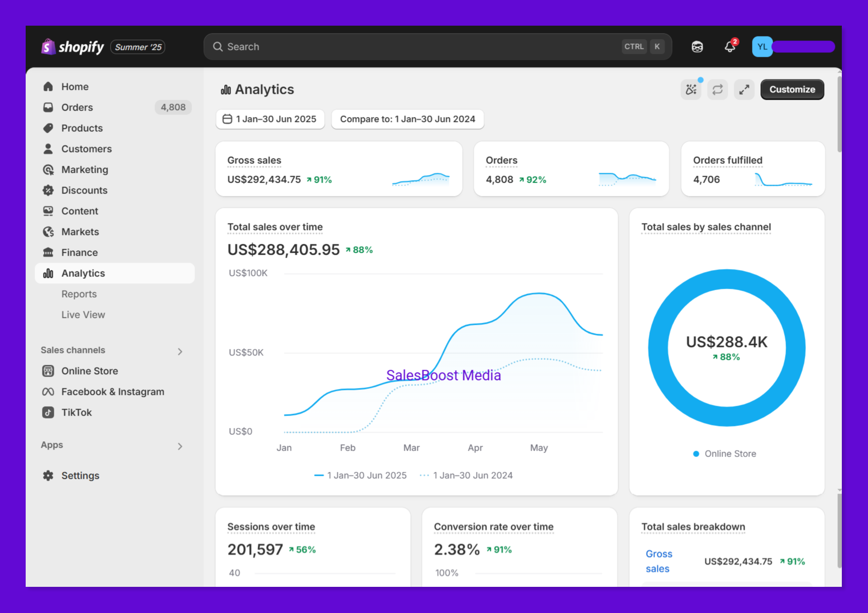Open TikTok sales channel
This screenshot has height=613, width=868.
(x=77, y=412)
